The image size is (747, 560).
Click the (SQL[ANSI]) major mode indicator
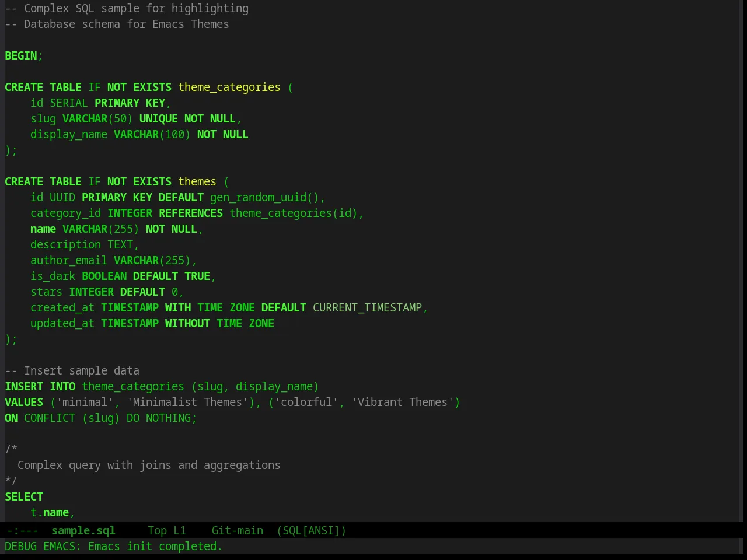pyautogui.click(x=311, y=530)
